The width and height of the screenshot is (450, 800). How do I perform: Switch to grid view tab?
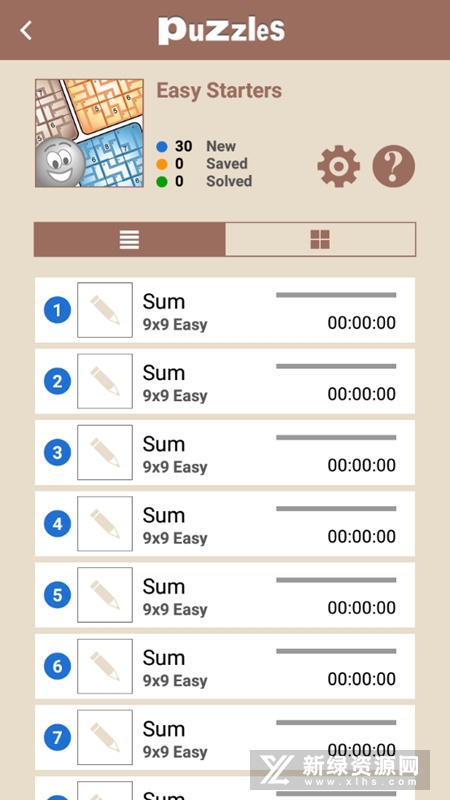(x=320, y=239)
